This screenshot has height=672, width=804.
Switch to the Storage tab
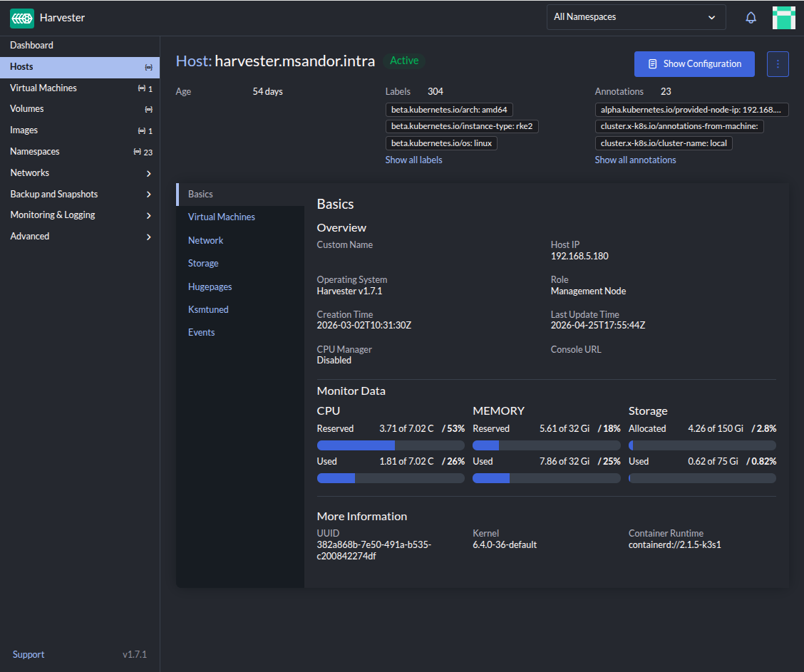pyautogui.click(x=203, y=264)
